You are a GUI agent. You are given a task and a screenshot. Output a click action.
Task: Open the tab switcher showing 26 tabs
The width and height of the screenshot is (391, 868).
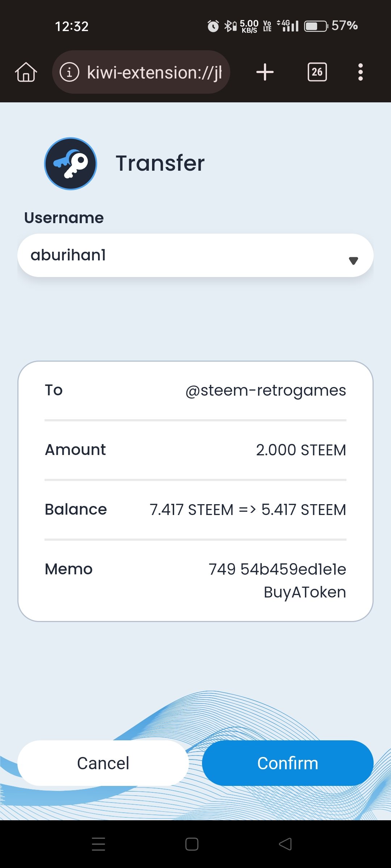point(317,72)
